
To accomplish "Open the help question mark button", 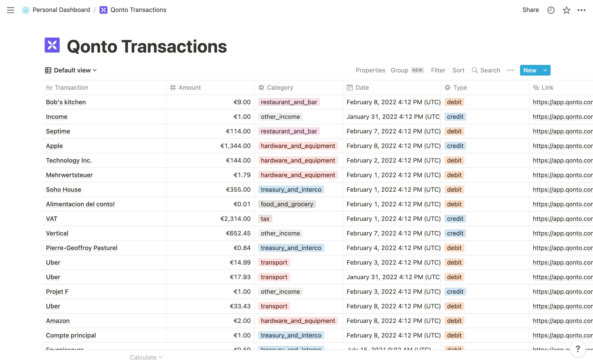I will pos(578,349).
